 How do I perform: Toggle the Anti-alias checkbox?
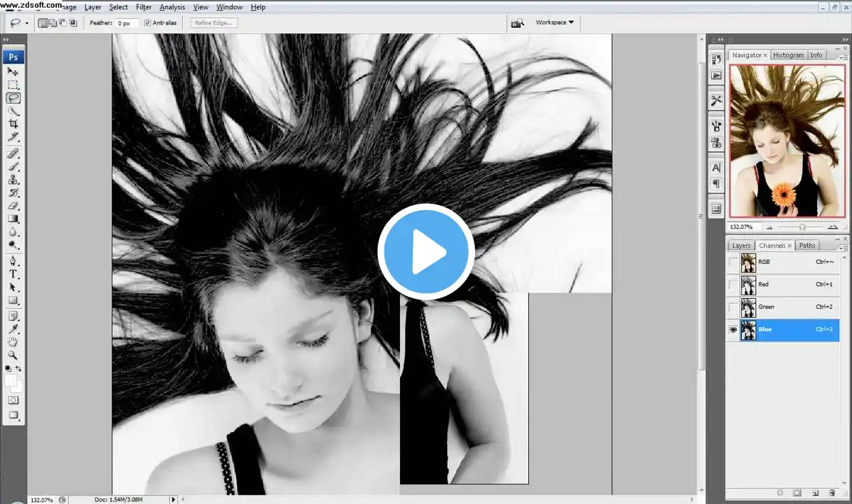148,23
